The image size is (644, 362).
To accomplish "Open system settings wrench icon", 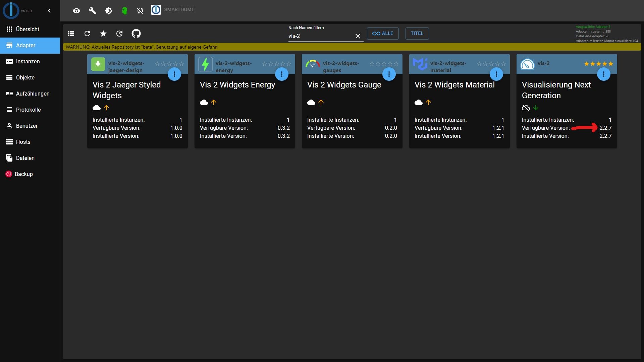I will pyautogui.click(x=92, y=11).
